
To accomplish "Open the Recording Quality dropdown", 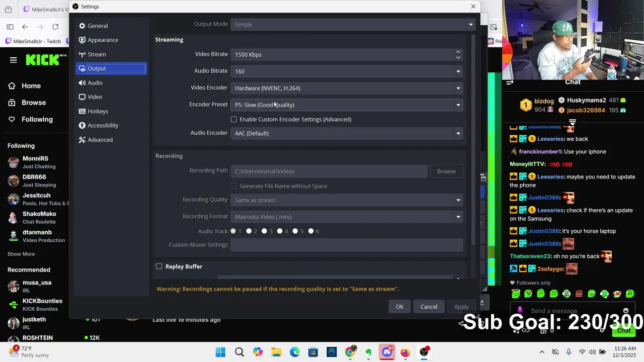I will pyautogui.click(x=347, y=200).
